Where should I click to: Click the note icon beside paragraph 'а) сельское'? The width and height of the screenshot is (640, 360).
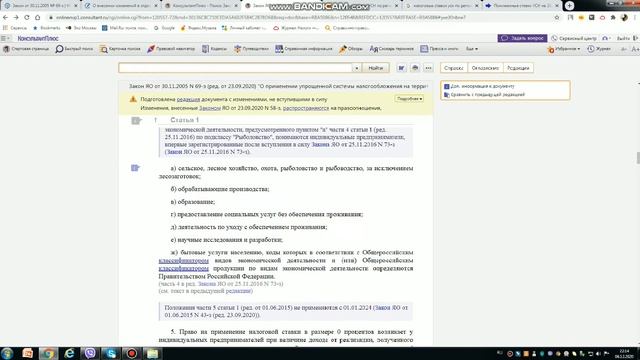point(135,168)
